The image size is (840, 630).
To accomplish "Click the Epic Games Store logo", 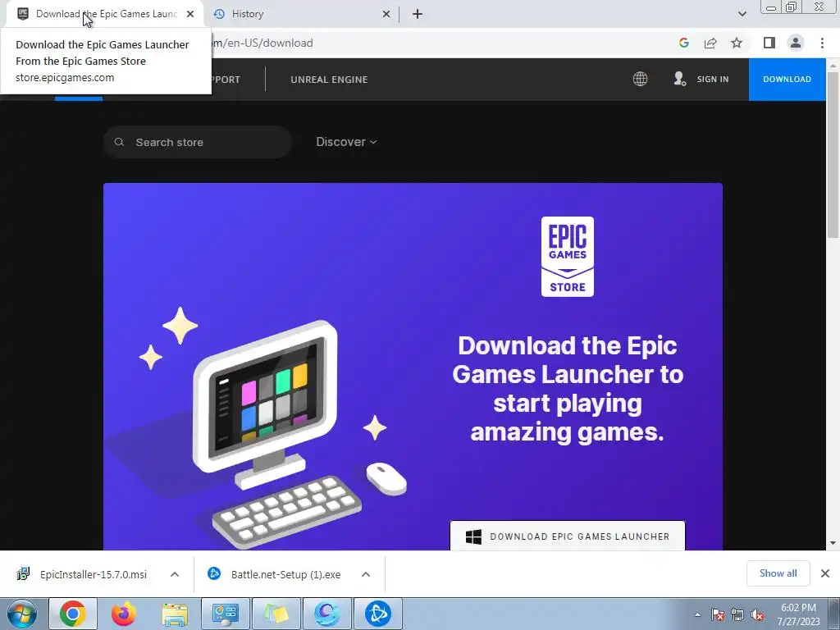I will [568, 257].
